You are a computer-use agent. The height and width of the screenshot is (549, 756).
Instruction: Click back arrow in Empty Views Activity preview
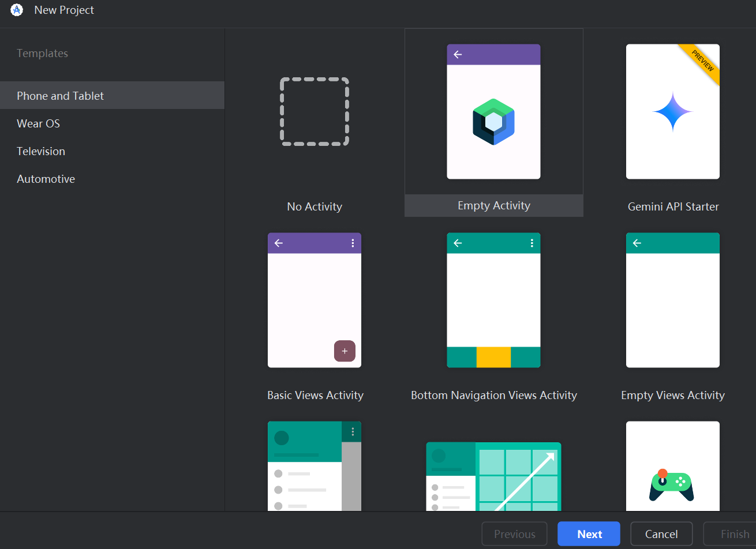tap(637, 243)
